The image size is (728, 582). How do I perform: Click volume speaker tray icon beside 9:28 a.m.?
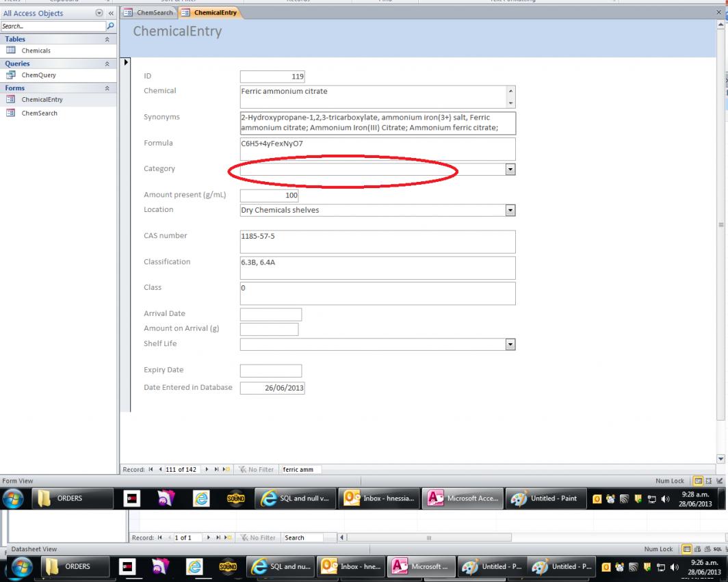tap(665, 499)
